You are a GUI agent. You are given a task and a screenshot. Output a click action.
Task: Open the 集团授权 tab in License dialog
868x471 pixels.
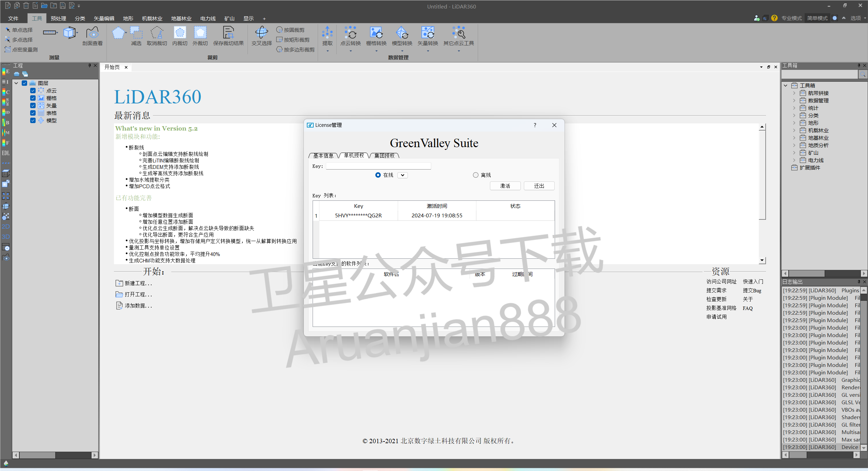[384, 155]
